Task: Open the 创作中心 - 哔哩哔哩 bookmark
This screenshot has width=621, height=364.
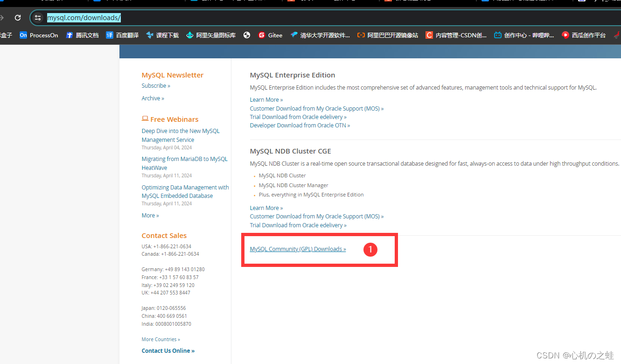Action: coord(524,35)
